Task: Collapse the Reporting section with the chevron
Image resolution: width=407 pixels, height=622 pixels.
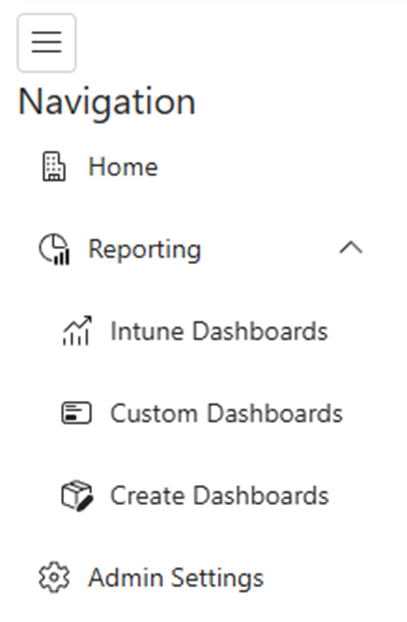Action: 351,248
